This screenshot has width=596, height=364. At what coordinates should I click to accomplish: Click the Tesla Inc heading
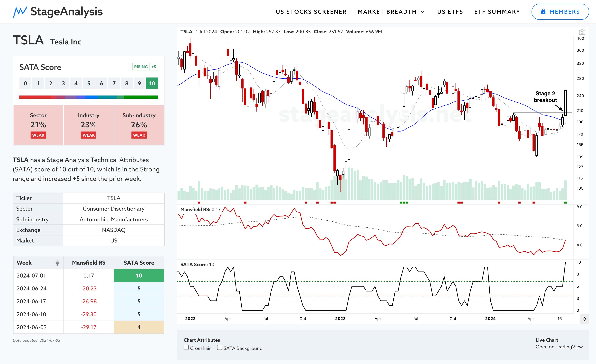[x=66, y=41]
